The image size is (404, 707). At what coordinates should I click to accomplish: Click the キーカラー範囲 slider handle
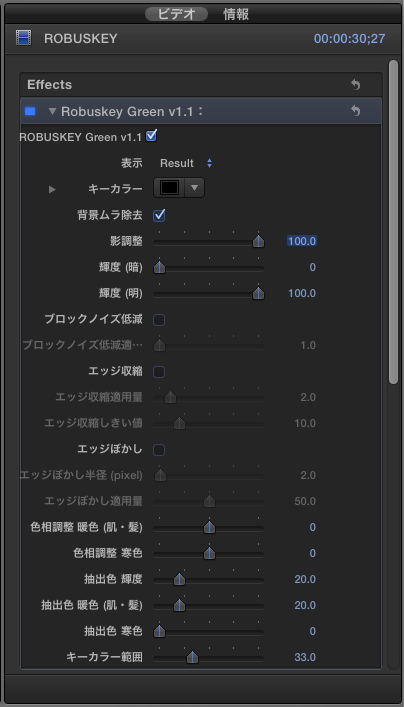(193, 657)
